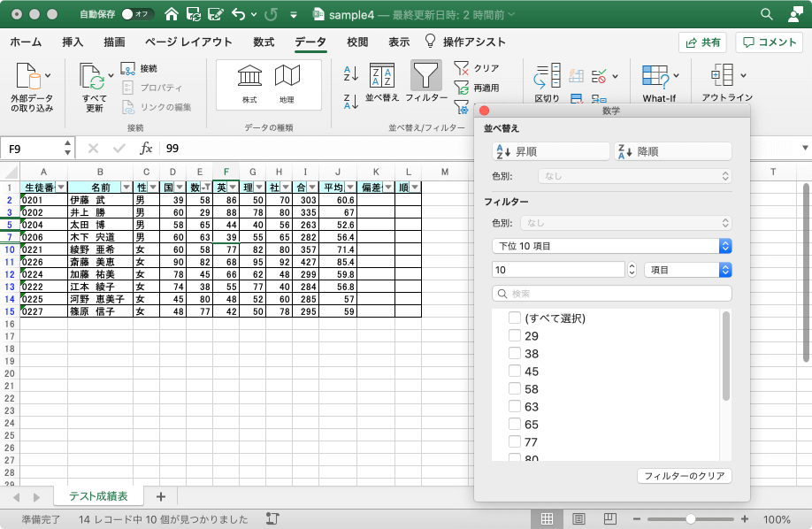This screenshot has width=812, height=529.
Task: Click the 共有 share button
Action: 702,42
